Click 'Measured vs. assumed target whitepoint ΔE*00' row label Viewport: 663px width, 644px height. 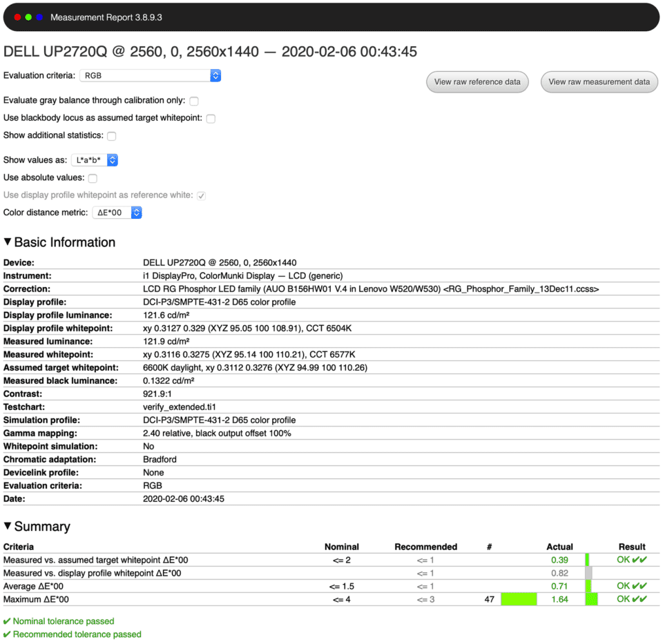coord(95,560)
